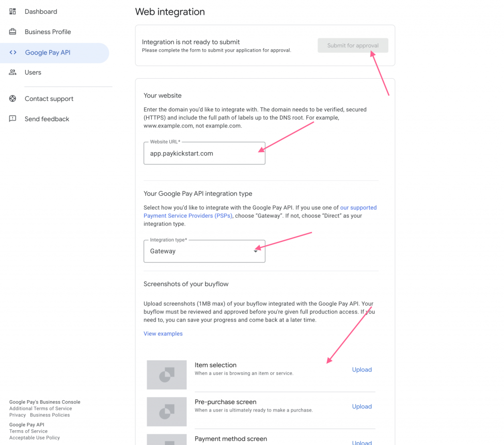Open the Integration type dropdown
Viewport: 504px width, 445px height.
[x=204, y=251]
